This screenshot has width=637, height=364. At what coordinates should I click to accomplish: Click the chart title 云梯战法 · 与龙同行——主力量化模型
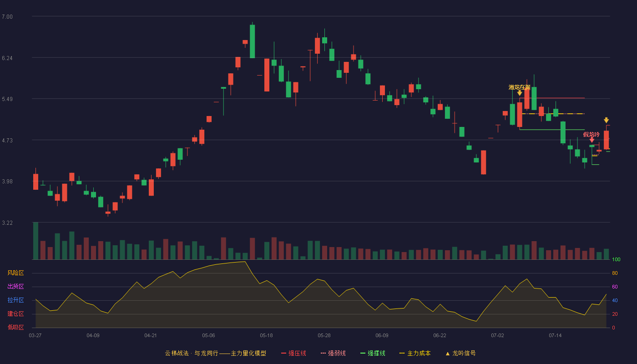tap(216, 353)
